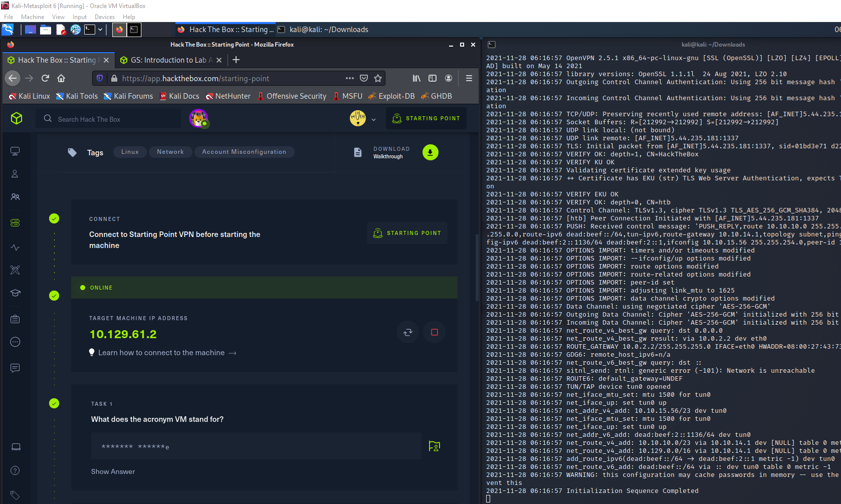Viewport: 841px width, 504px height.
Task: Open the chat message sidebar icon
Action: tap(15, 368)
